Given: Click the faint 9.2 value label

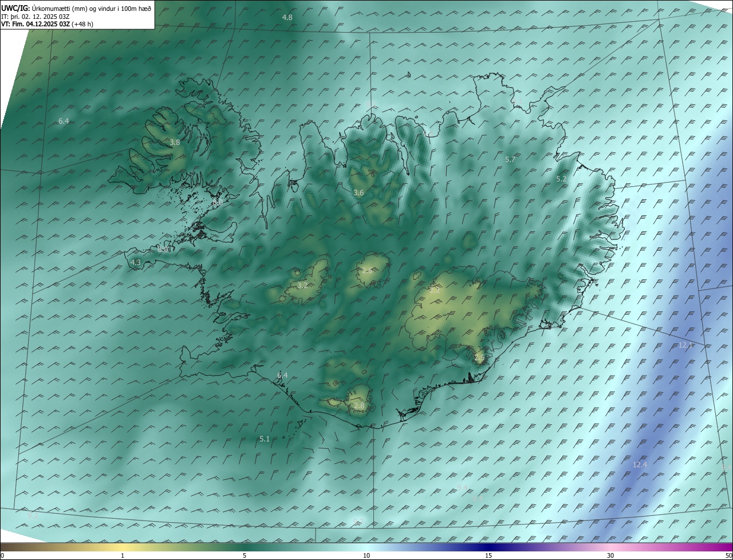Looking at the screenshot, I should coord(33,515).
